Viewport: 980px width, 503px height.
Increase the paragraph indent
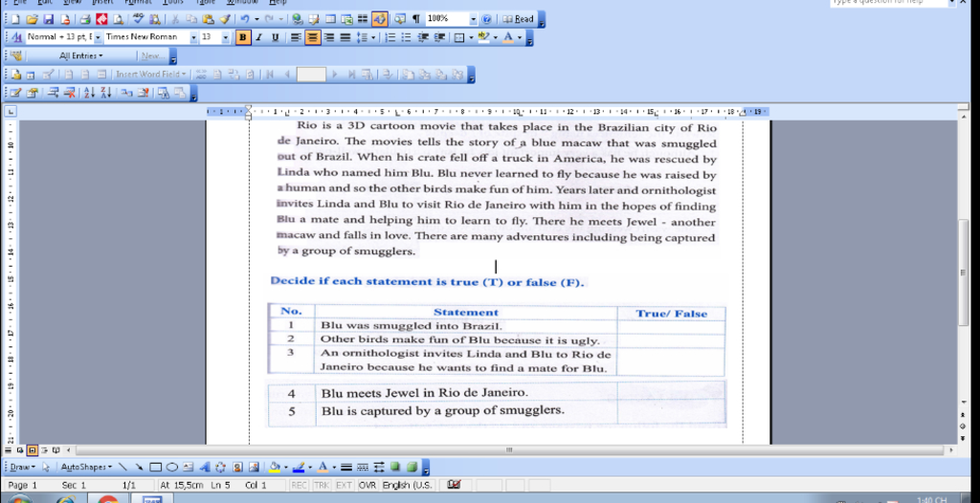(x=439, y=37)
